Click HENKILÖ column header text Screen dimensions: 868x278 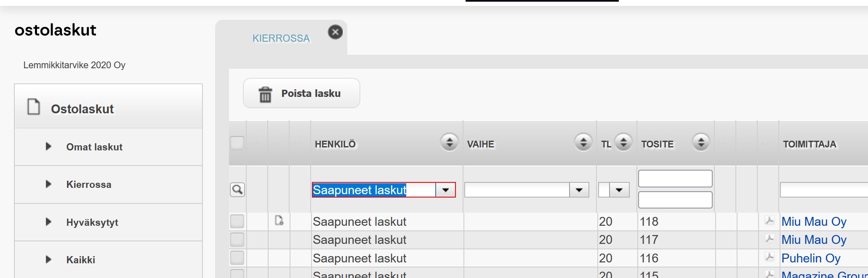coord(335,144)
